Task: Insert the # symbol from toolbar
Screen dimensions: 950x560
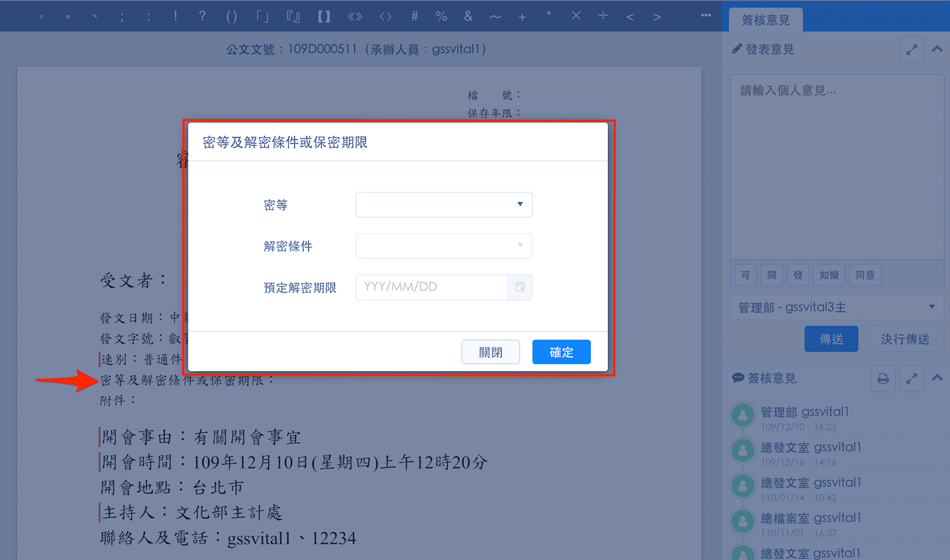Action: 414,17
